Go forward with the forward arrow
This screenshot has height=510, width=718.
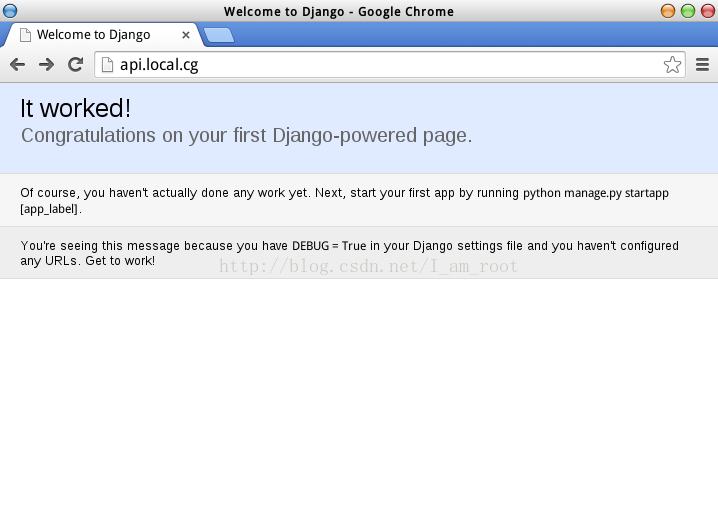point(46,65)
